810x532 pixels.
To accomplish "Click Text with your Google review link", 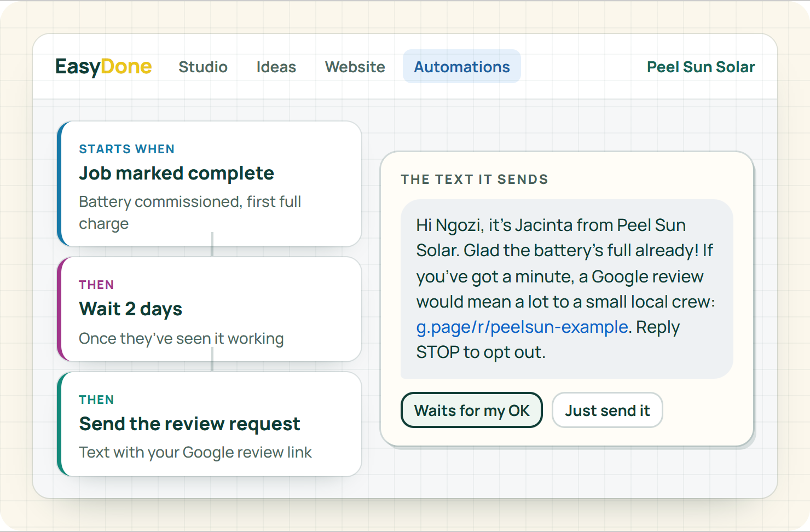I will 195,452.
